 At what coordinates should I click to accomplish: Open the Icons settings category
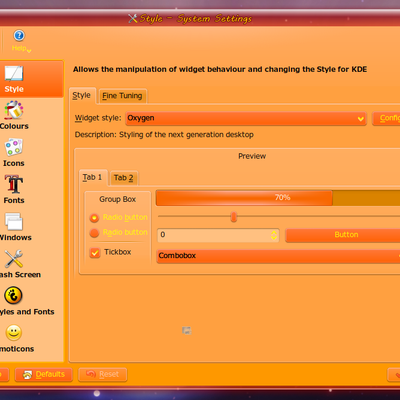pos(13,148)
